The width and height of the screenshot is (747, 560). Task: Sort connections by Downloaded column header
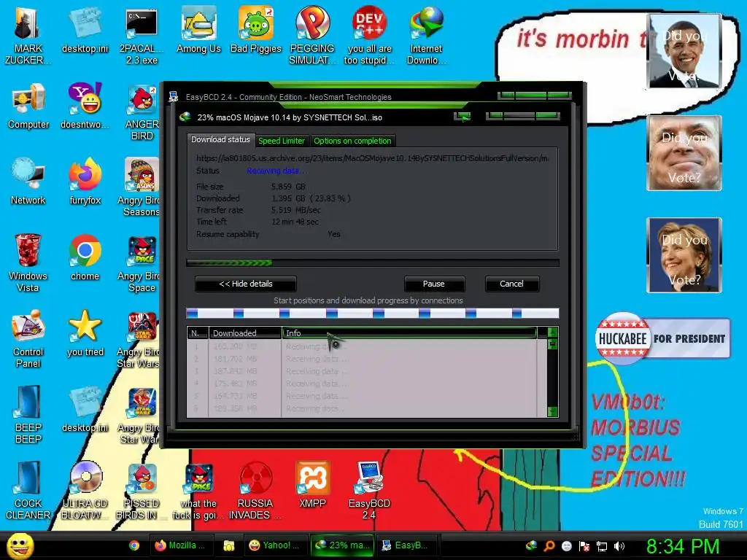coord(245,332)
